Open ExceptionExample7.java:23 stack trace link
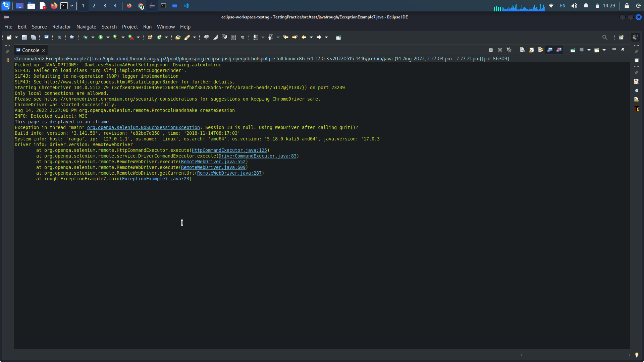This screenshot has height=362, width=644. tap(155, 179)
